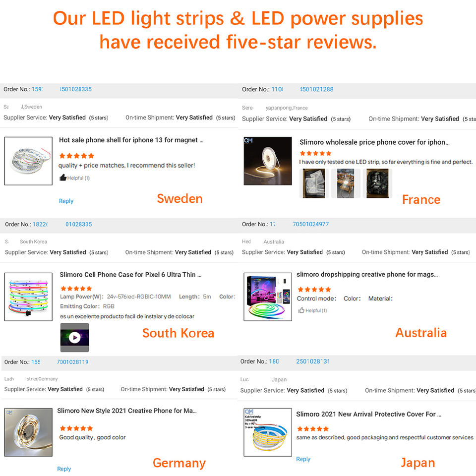This screenshot has width=476, height=476.
Task: Open the glowing COB strip thumbnail in France review
Action: tap(267, 161)
